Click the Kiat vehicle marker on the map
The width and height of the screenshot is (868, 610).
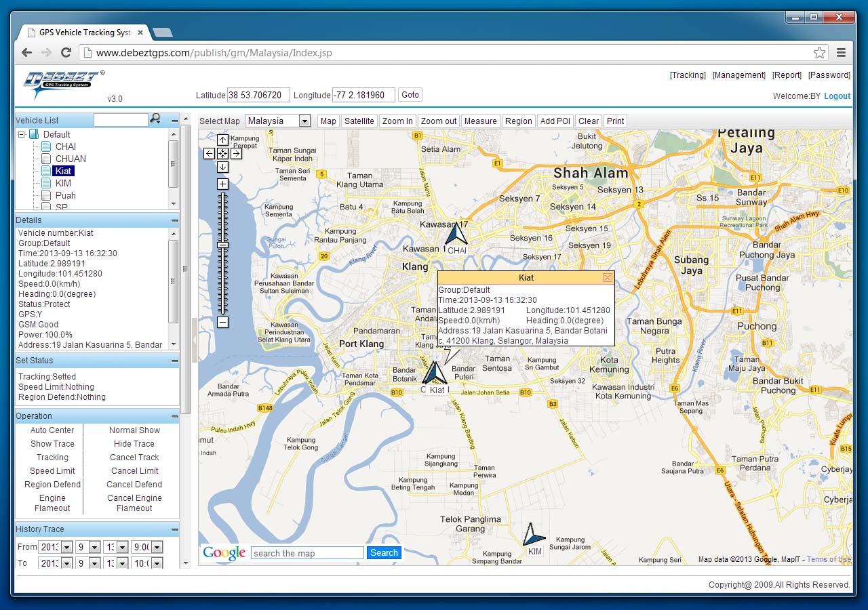pyautogui.click(x=434, y=373)
